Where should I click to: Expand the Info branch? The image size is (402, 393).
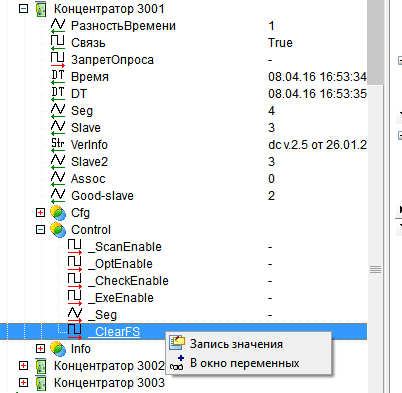pyautogui.click(x=40, y=349)
